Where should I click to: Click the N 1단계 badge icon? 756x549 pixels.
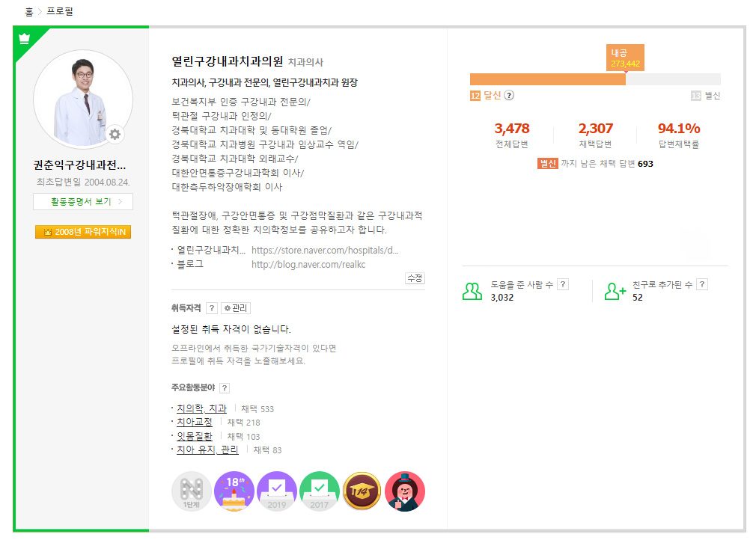(x=192, y=491)
